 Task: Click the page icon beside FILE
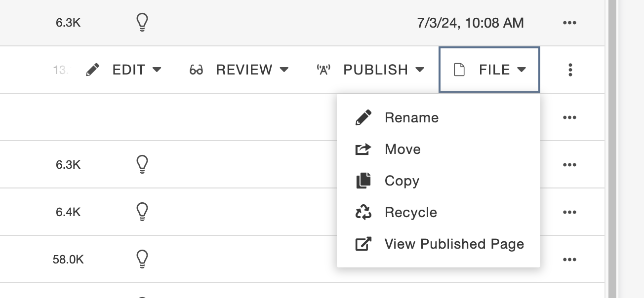(x=459, y=70)
